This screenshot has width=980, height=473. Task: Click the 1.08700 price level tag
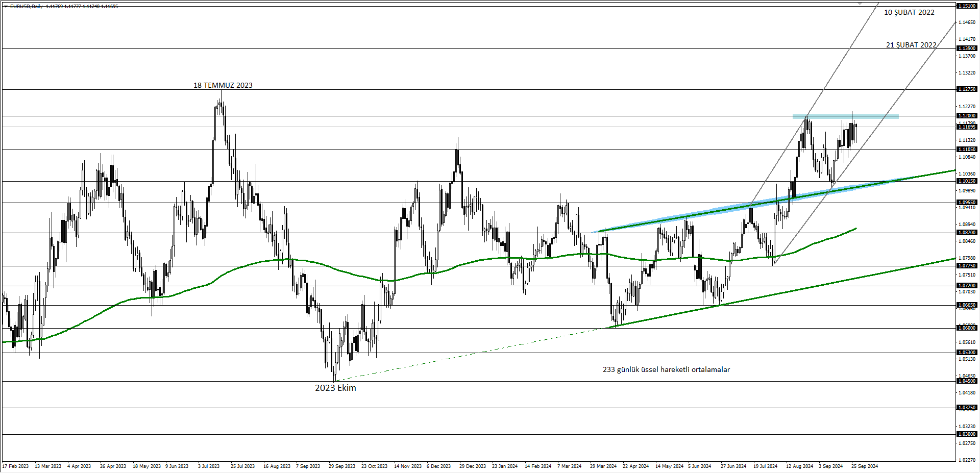pos(967,233)
